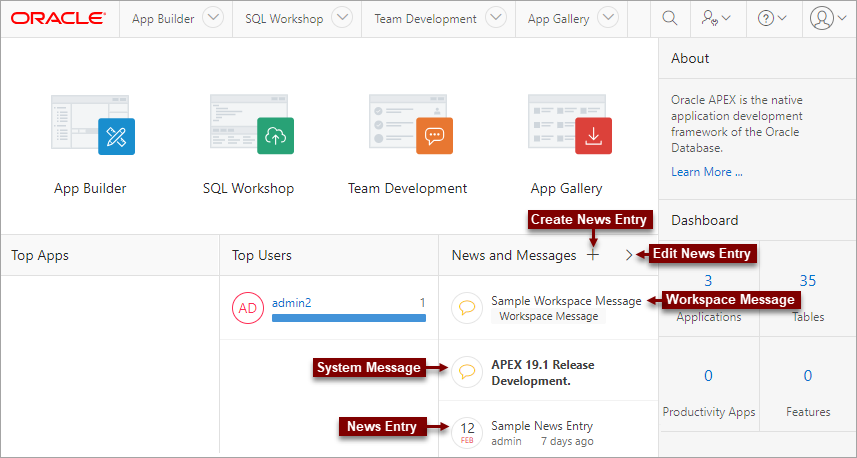Click the About heading in sidebar

690,58
